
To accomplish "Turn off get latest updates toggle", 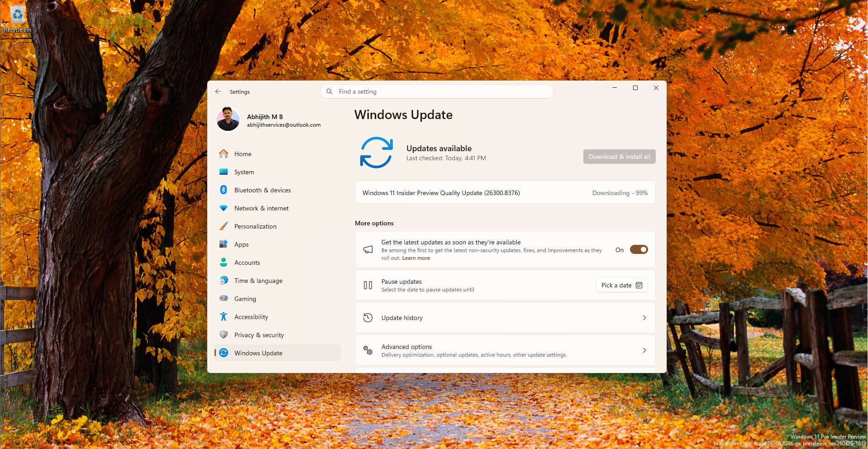I will 639,250.
